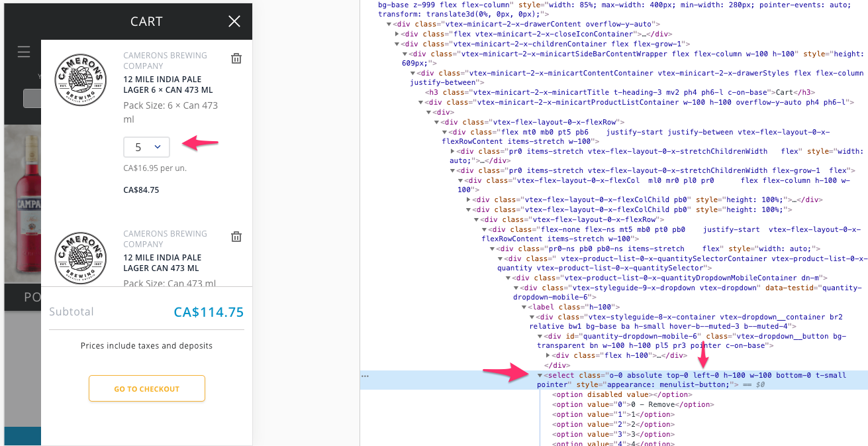Collapse the minicartProductListContainer div node
This screenshot has height=446, width=868.
point(420,103)
